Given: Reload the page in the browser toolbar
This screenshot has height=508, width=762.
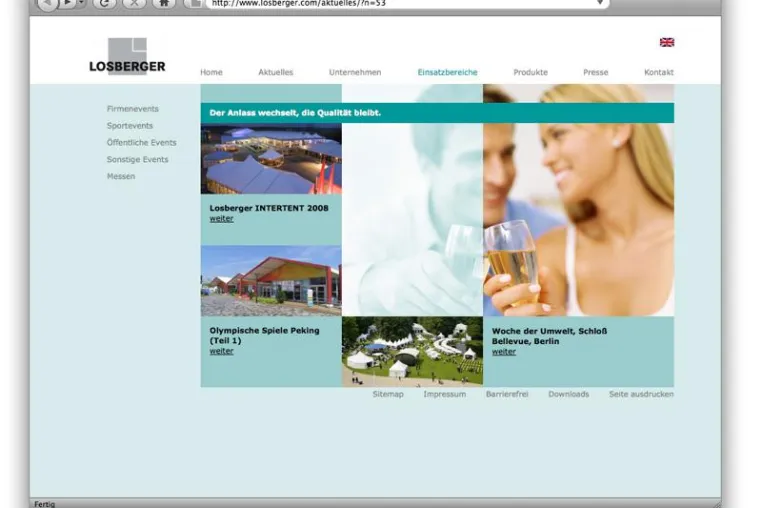Looking at the screenshot, I should click(x=104, y=3).
